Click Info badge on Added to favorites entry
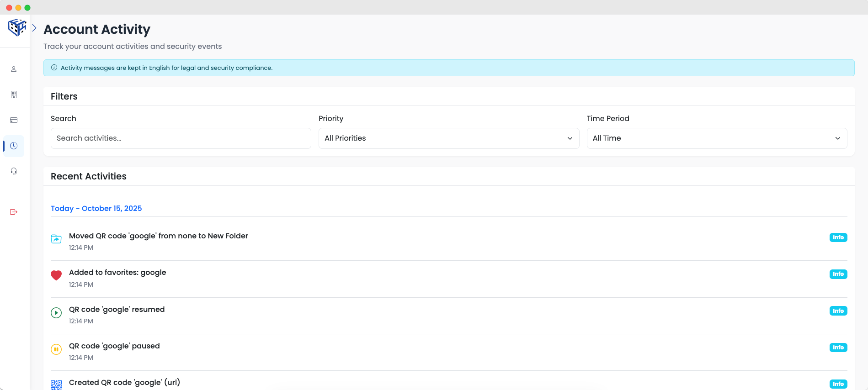 (x=838, y=274)
